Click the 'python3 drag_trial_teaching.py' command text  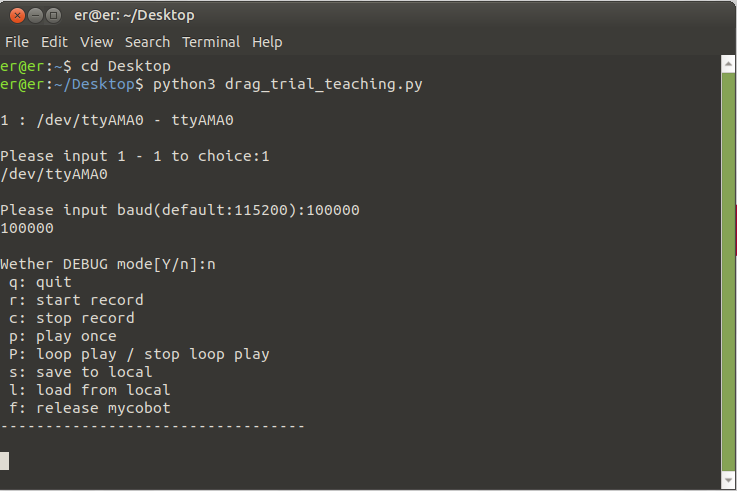tap(288, 84)
